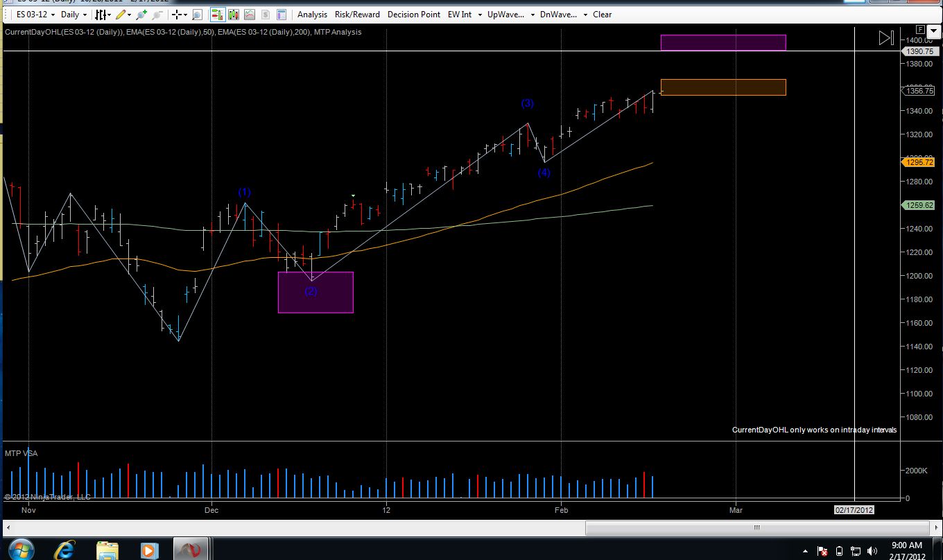Open the volume speaker tray icon
This screenshot has height=560, width=943.
tap(874, 552)
